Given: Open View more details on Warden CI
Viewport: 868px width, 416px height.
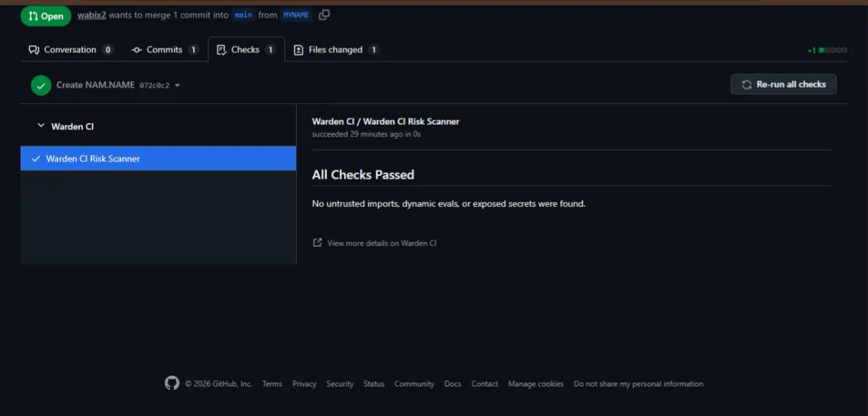Looking at the screenshot, I should (x=374, y=243).
